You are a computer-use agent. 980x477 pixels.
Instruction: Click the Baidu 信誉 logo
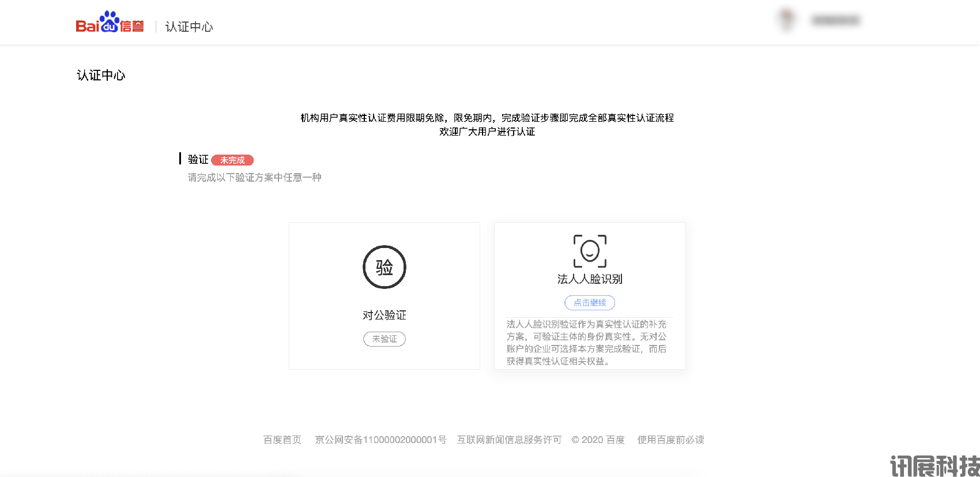point(110,23)
